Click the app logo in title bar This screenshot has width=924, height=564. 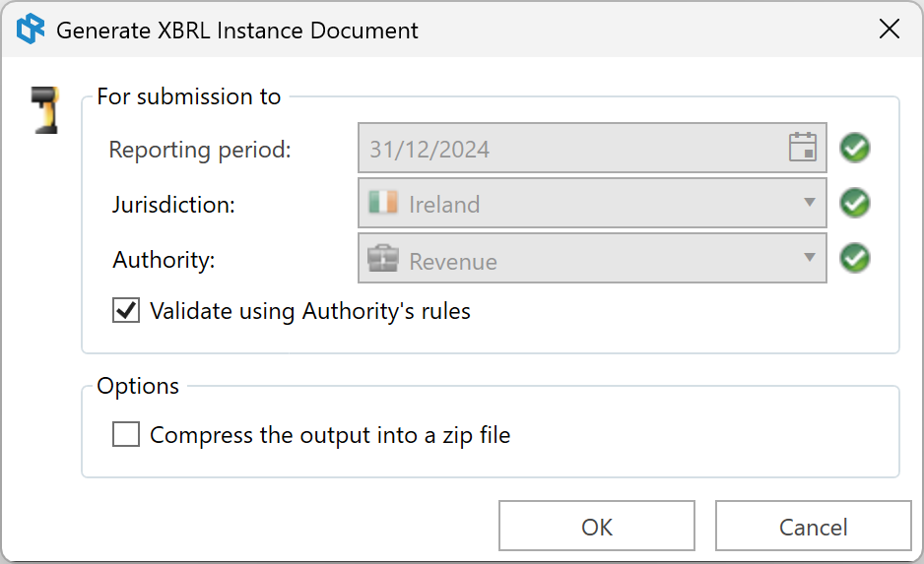coord(31,30)
